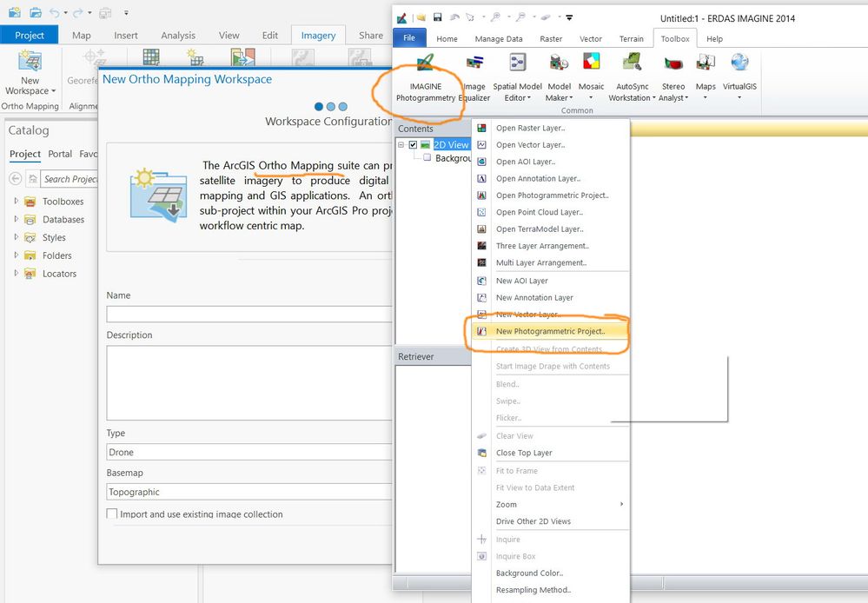Open the Maps tool icon
Image resolution: width=868 pixels, height=603 pixels.
(706, 62)
